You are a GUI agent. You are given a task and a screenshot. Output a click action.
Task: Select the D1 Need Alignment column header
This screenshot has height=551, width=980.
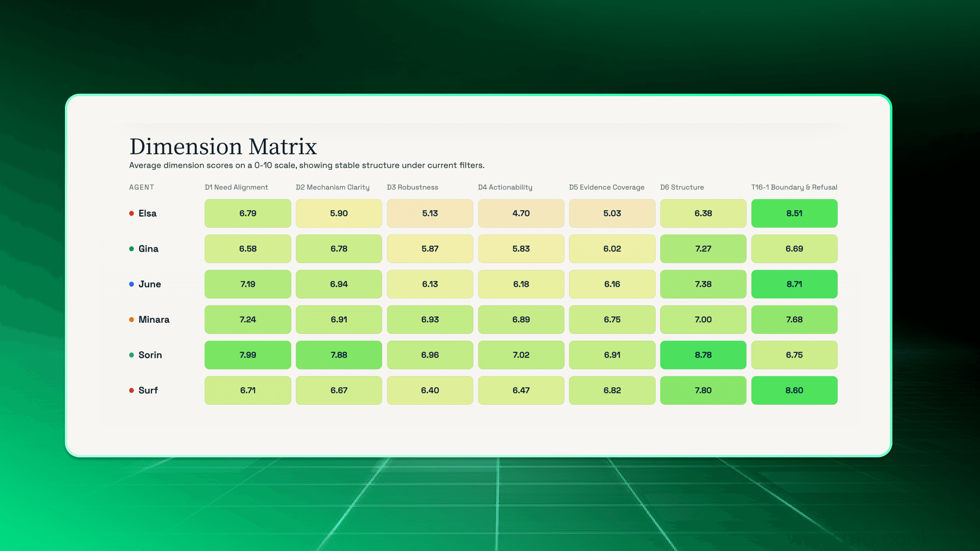236,187
